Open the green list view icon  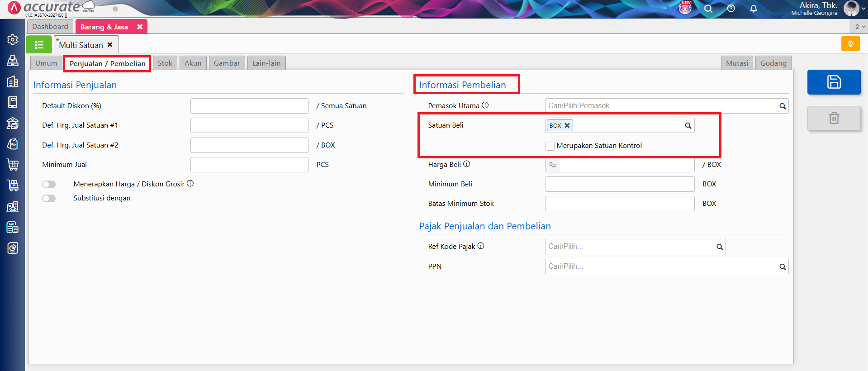(39, 45)
